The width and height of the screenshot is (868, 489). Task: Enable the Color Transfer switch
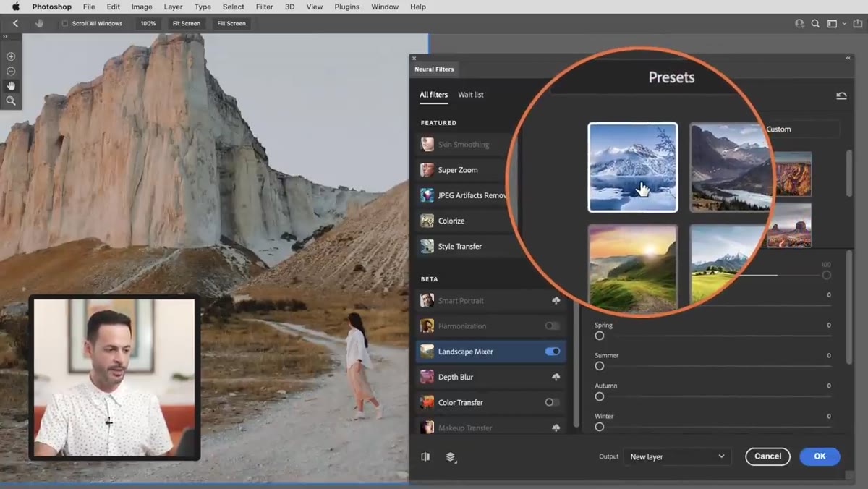coord(553,402)
